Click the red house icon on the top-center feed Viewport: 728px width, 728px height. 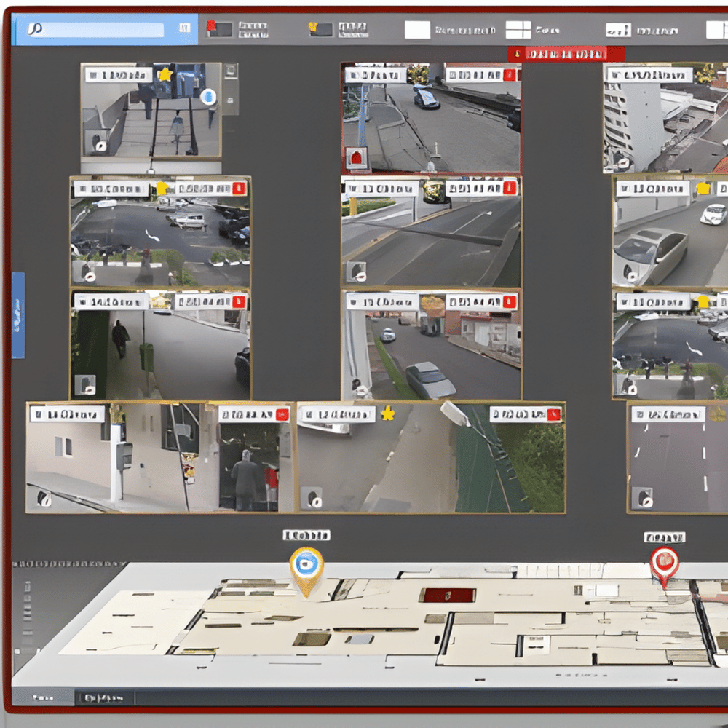coord(357,158)
